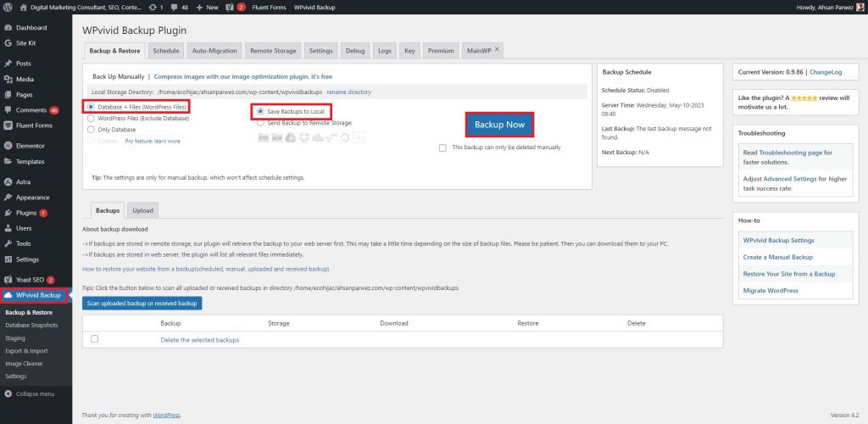This screenshot has width=868, height=424.
Task: Click the Pages icon in sidebar
Action: tap(8, 95)
